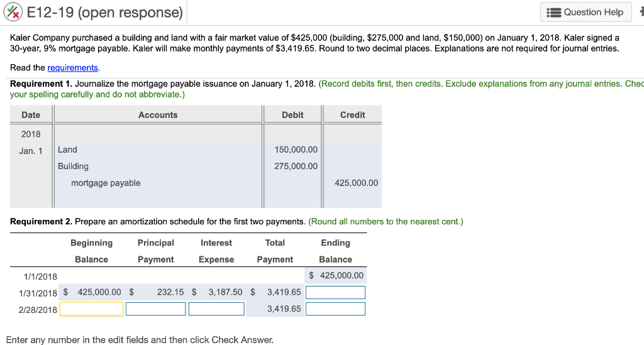Click the 3,419.65 total payment for 2/28/2018
Screen dimensions: 644x345
pos(284,309)
